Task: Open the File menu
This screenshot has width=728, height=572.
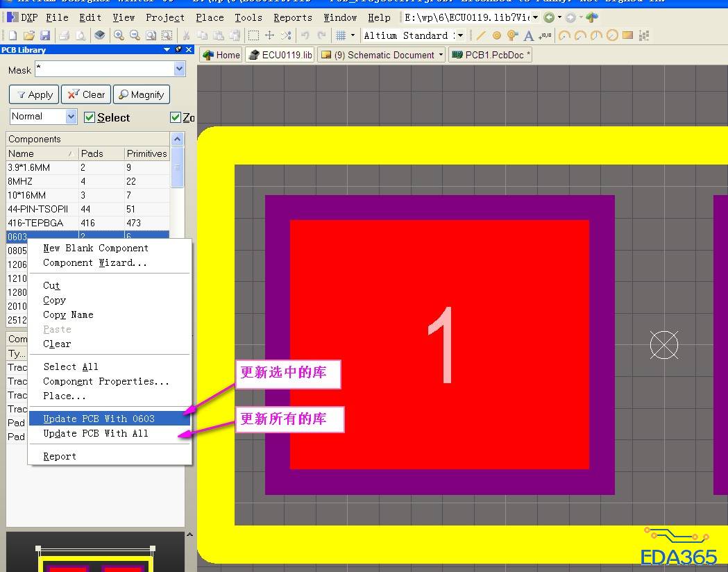Action: (x=57, y=17)
